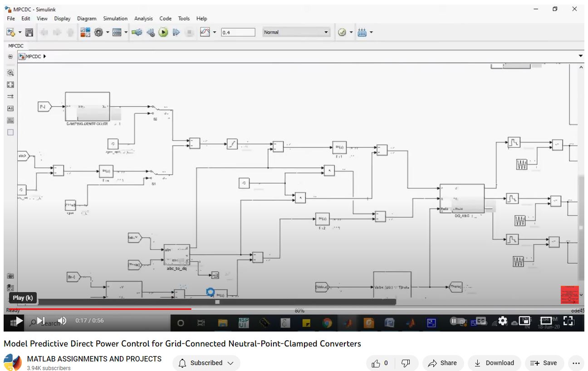588x371 pixels.
Task: Click the simulation stop time field
Action: (238, 32)
